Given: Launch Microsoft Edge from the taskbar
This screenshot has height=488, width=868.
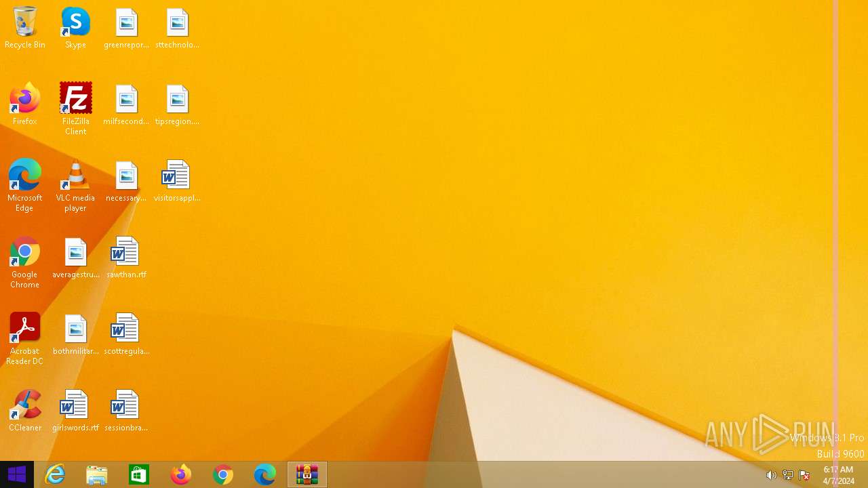Looking at the screenshot, I should pos(265,474).
